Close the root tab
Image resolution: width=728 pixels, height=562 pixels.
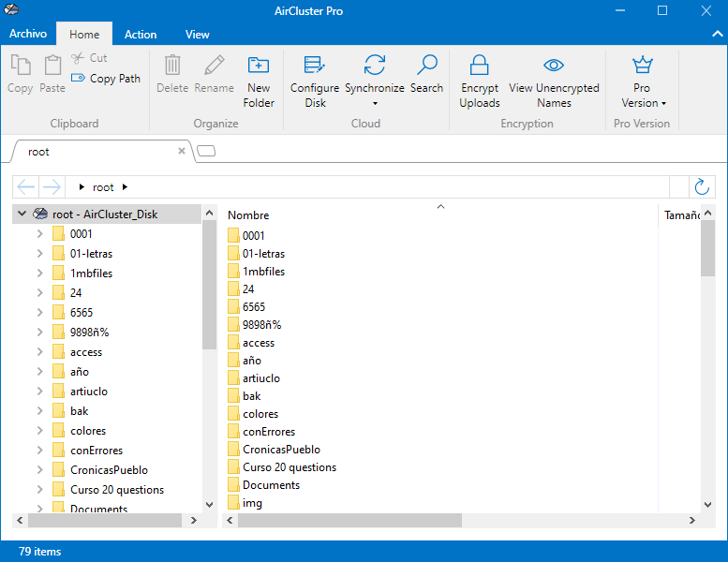click(x=182, y=151)
